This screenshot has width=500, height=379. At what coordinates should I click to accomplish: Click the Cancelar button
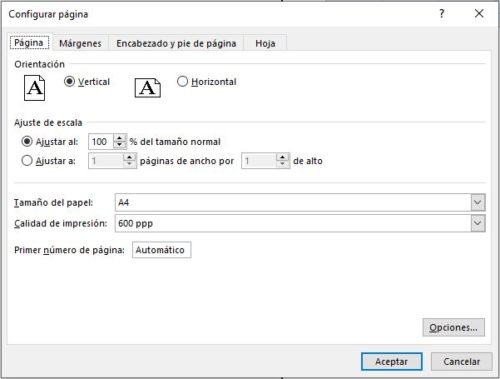click(x=462, y=362)
